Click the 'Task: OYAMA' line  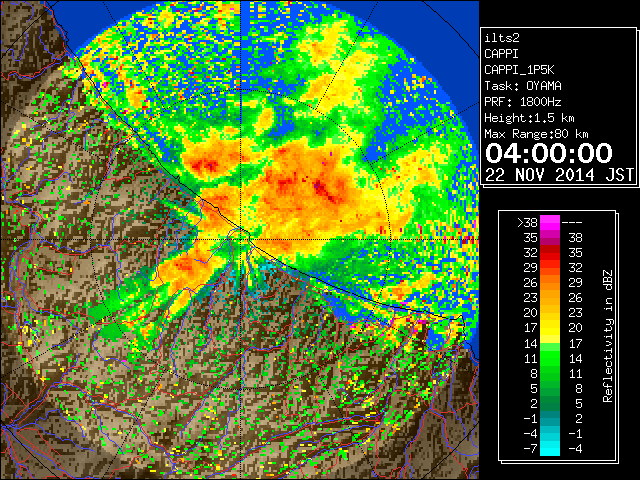click(x=523, y=86)
